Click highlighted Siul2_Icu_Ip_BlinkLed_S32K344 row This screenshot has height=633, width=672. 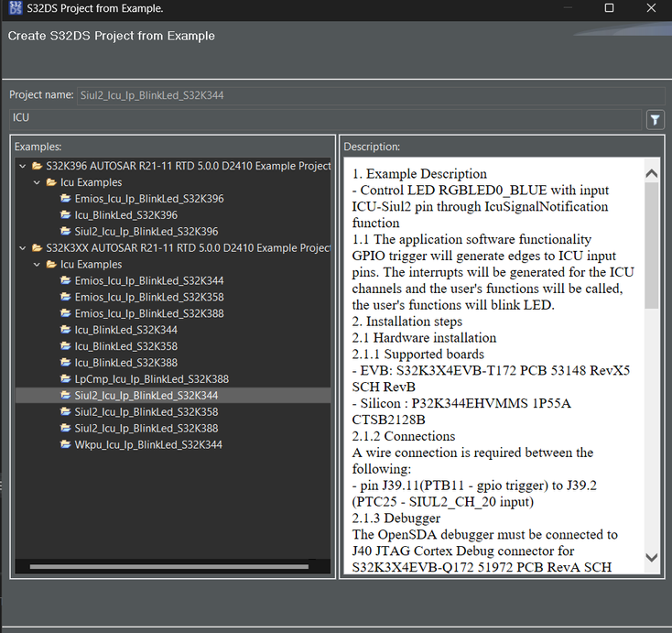(x=173, y=396)
